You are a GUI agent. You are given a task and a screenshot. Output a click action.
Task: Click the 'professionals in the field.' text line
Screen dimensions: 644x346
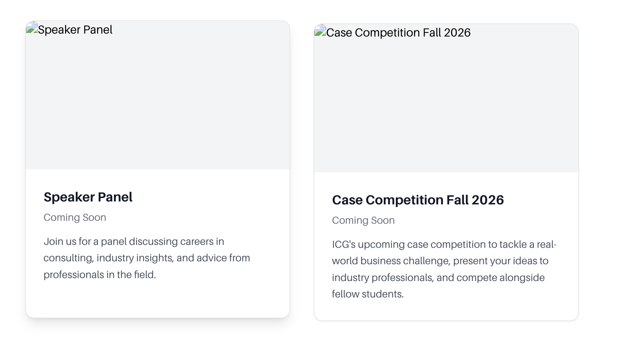100,275
